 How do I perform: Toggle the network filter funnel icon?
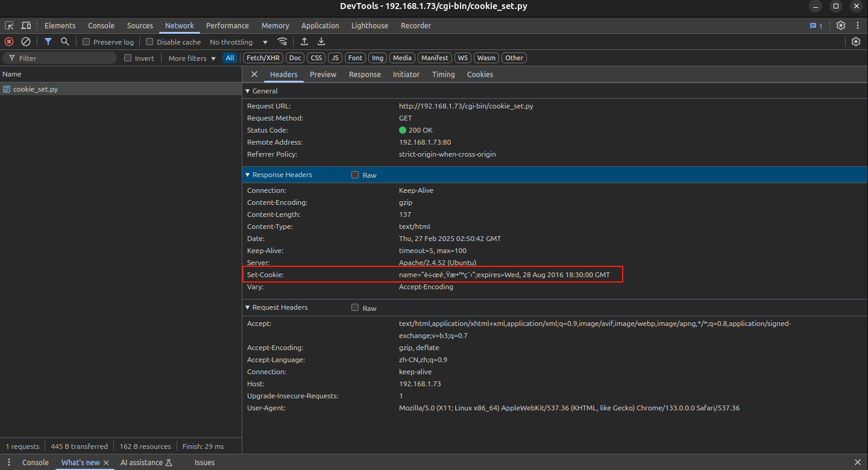tap(48, 42)
